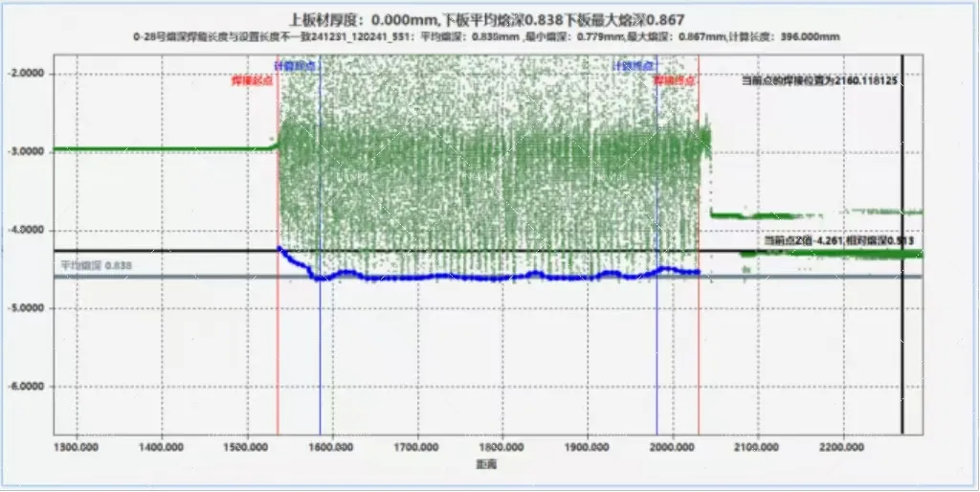Click the x-axis tick label 1800.000
The image size is (980, 492).
[500, 447]
